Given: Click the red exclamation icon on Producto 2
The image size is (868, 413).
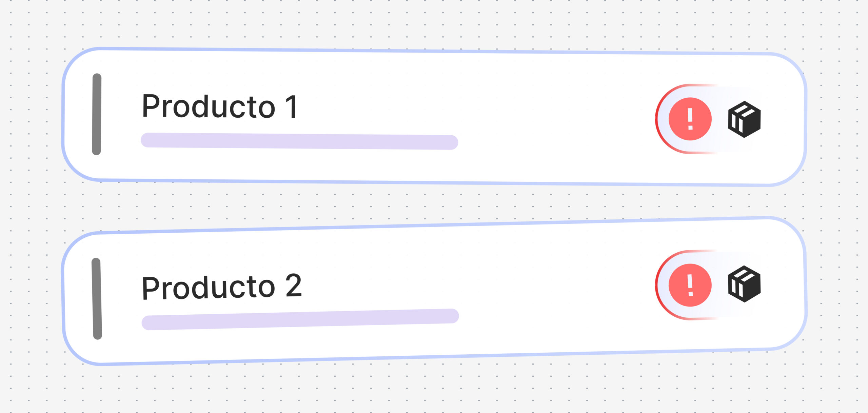Looking at the screenshot, I should (x=690, y=285).
